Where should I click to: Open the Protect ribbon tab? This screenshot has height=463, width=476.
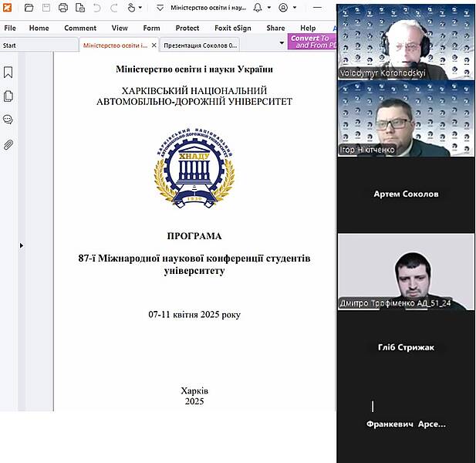(187, 28)
